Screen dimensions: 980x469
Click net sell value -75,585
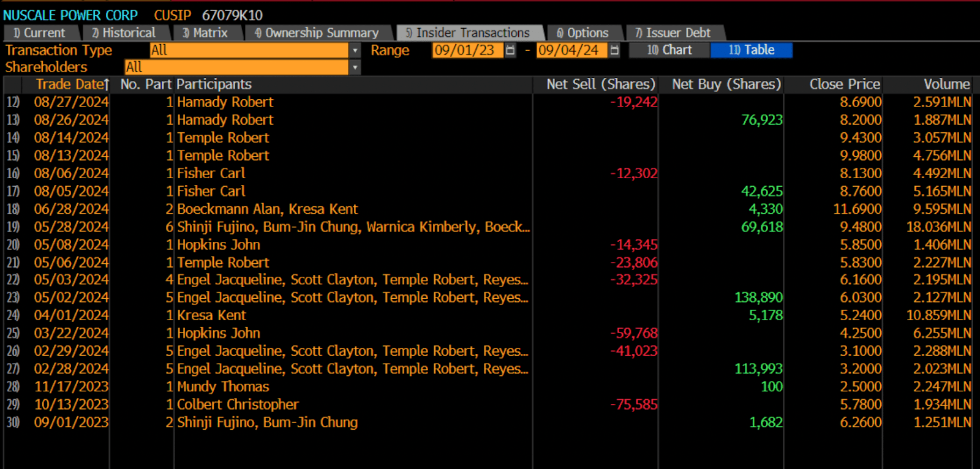point(634,404)
